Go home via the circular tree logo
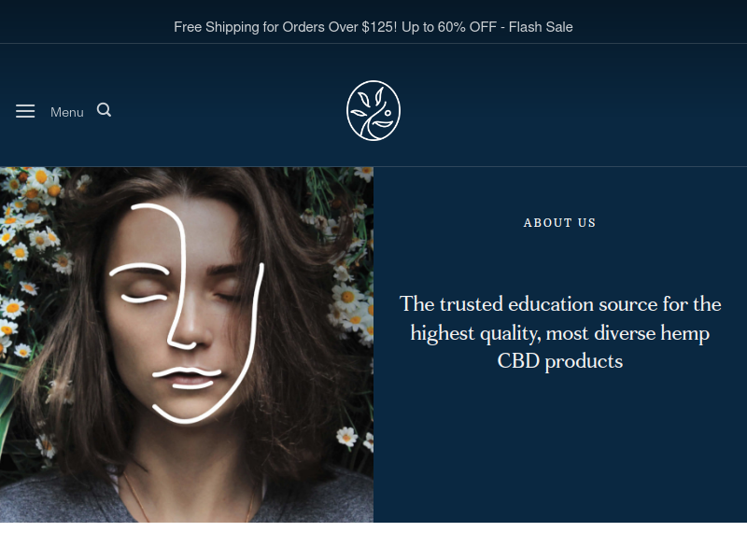 [373, 110]
